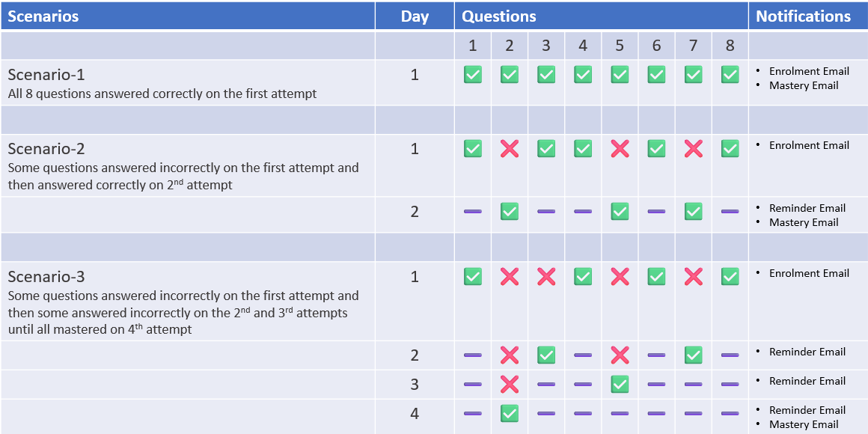This screenshot has height=434, width=868.
Task: Click Scenario-3 Day 2 green check for question 7
Action: point(694,355)
